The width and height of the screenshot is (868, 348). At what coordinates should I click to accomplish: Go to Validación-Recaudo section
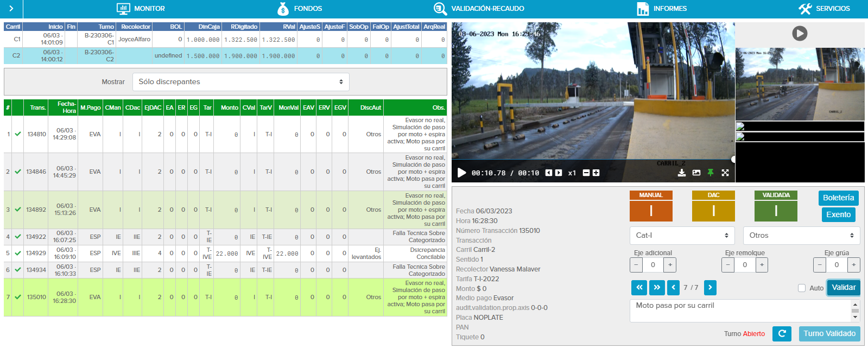(x=479, y=9)
